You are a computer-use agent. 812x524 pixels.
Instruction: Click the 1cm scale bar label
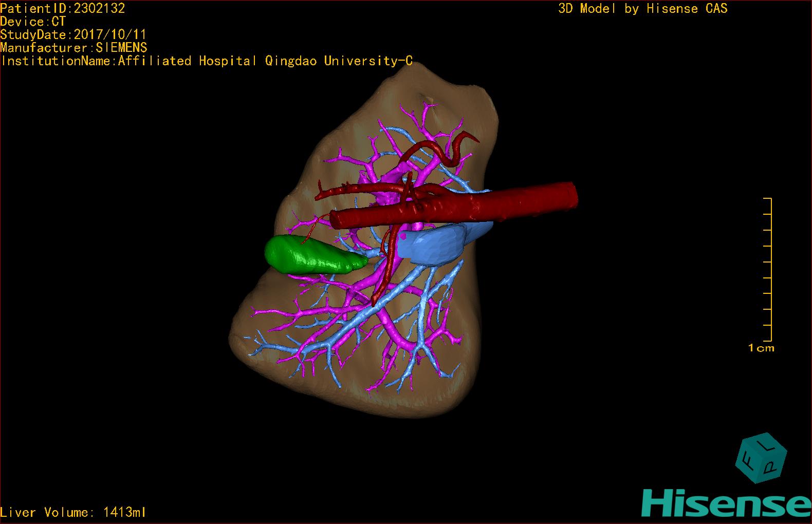pyautogui.click(x=761, y=348)
